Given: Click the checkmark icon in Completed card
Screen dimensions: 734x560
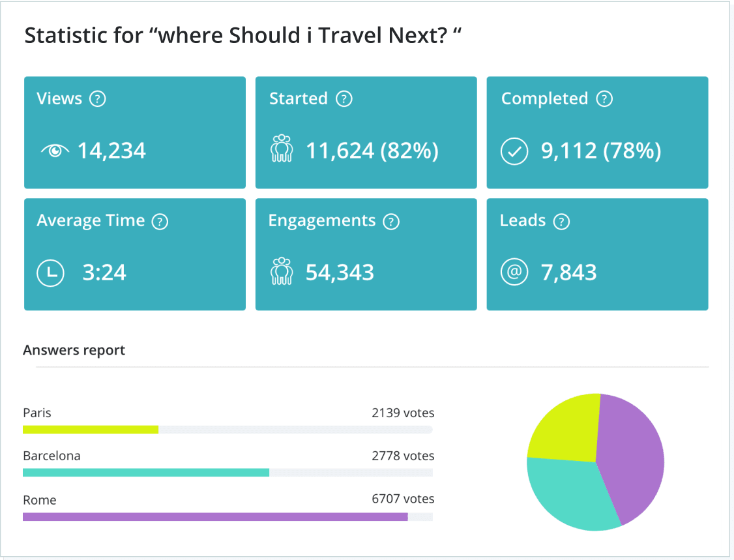Looking at the screenshot, I should [x=514, y=151].
